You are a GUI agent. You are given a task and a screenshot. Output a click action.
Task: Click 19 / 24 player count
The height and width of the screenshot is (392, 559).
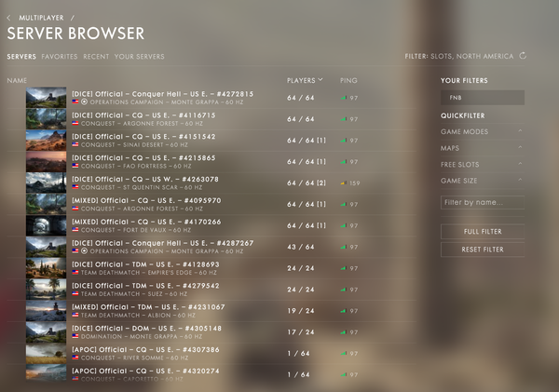(301, 311)
